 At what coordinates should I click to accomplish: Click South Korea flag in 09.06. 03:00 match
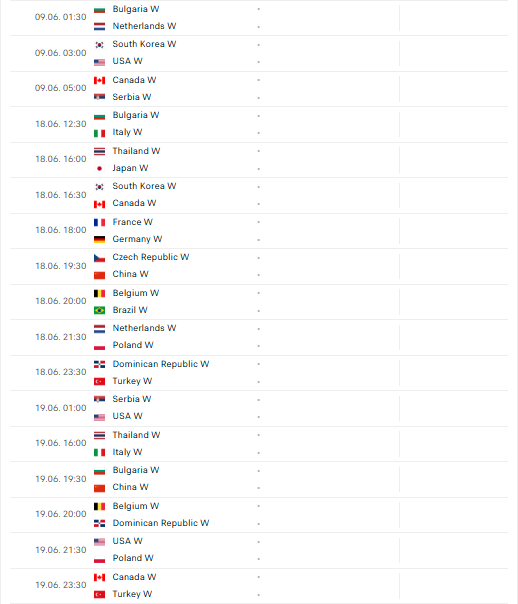click(99, 45)
